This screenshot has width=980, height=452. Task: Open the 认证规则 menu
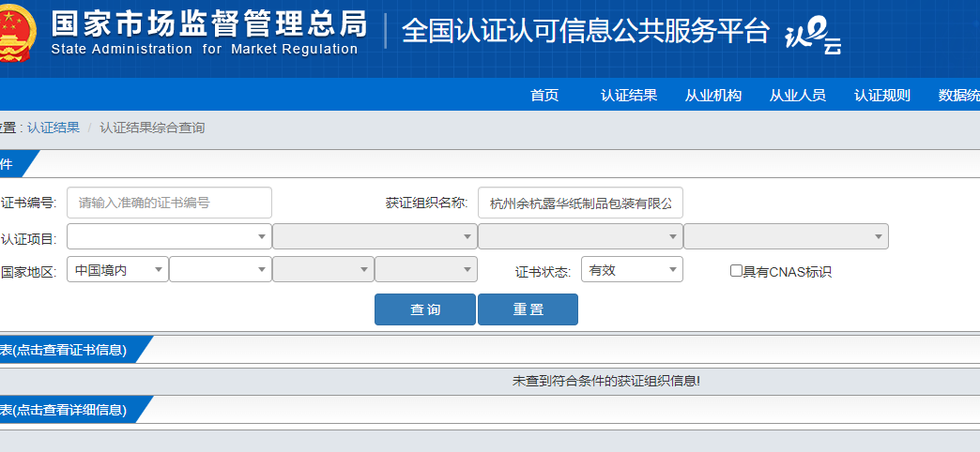[881, 95]
